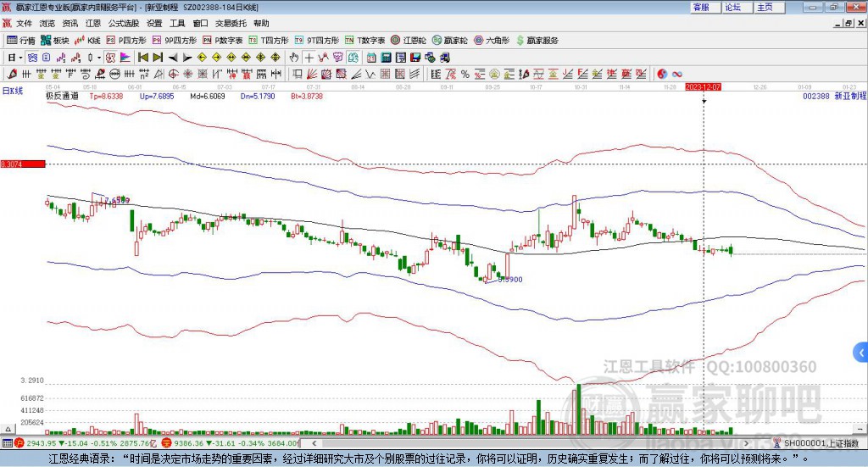
Task: Collapse the volume panel with triangle button
Action: click(x=8, y=429)
